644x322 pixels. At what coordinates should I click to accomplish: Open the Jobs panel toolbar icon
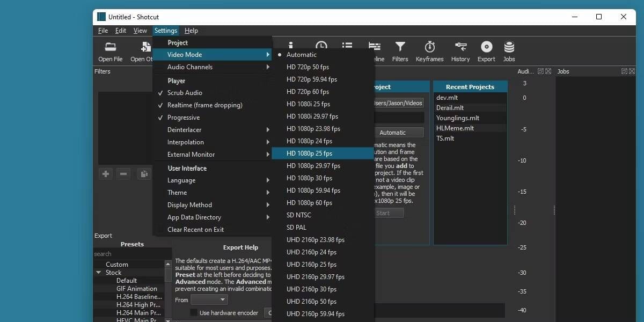point(509,52)
